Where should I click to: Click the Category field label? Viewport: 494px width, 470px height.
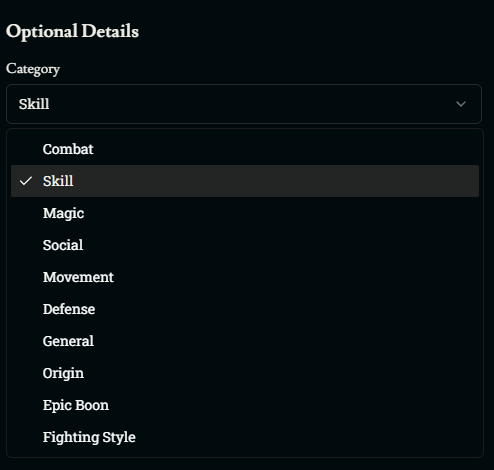(x=33, y=69)
